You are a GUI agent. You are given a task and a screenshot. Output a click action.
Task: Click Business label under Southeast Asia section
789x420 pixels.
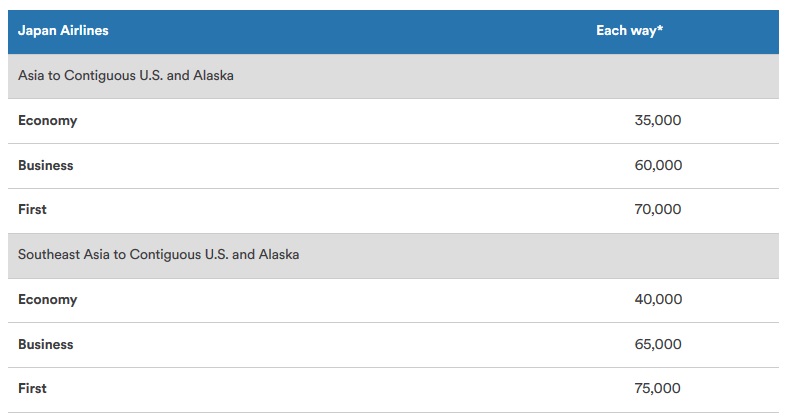point(45,345)
